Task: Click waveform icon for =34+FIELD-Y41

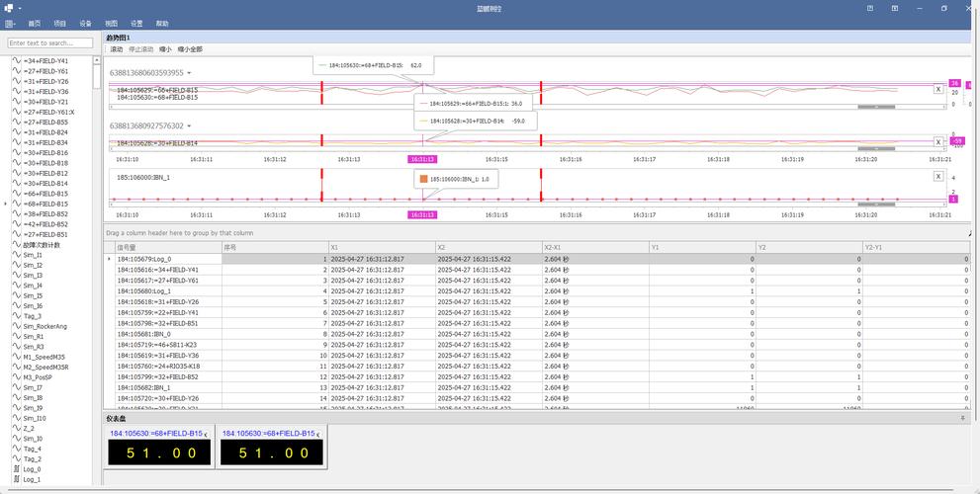Action: click(x=17, y=61)
